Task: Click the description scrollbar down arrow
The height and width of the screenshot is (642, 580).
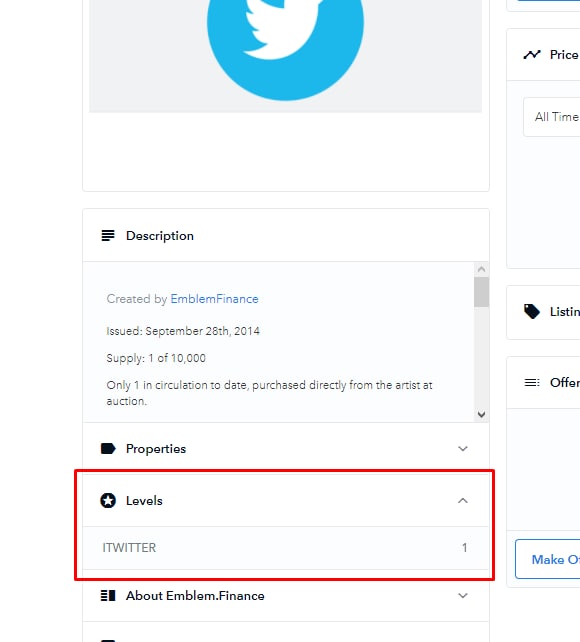Action: (x=481, y=415)
